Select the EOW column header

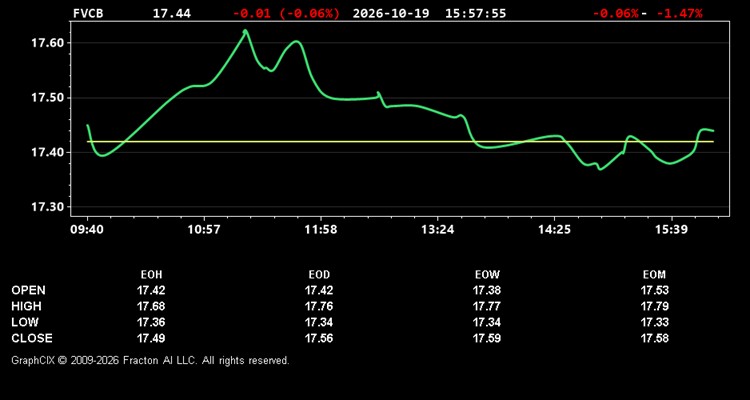point(487,275)
